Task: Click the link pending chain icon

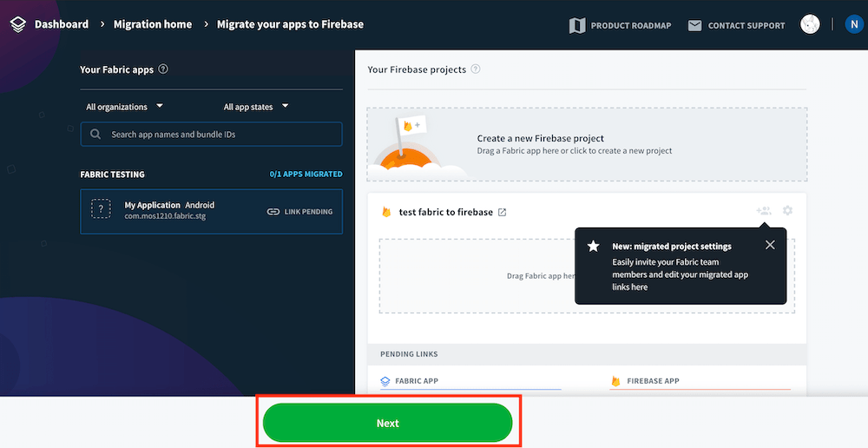Action: [273, 212]
